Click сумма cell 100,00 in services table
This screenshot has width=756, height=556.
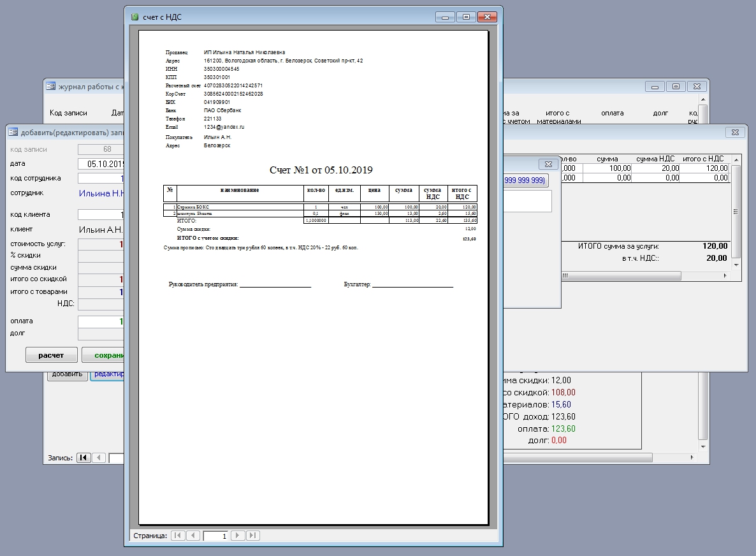[x=607, y=168]
